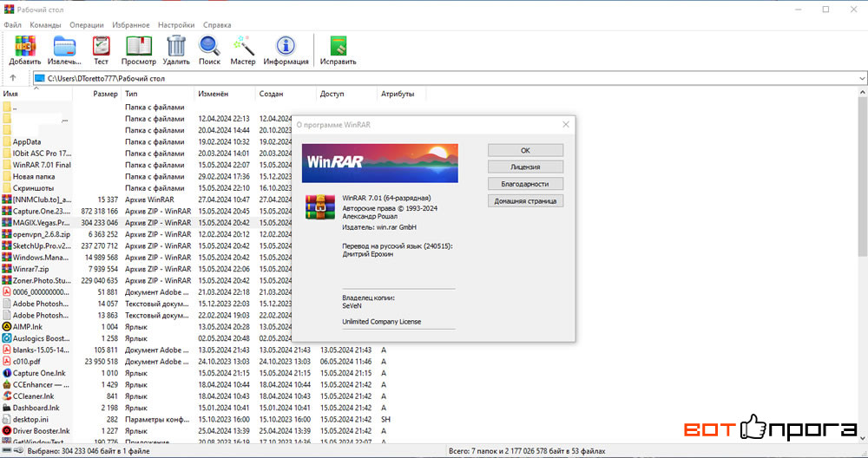
Task: Expand the address bar path dropdown
Action: click(862, 79)
